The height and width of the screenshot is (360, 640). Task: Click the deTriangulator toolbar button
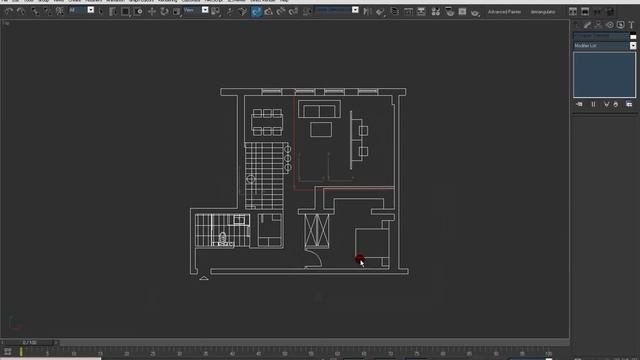[x=543, y=12]
